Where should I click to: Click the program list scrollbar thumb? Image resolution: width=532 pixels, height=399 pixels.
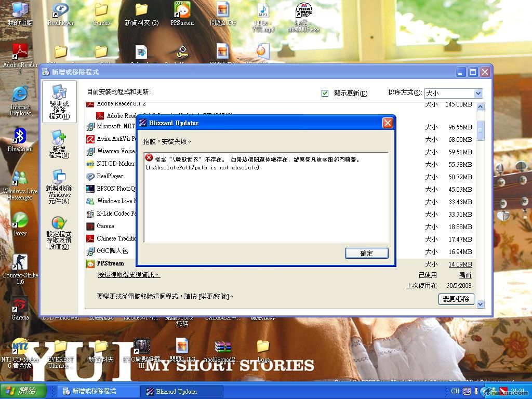(x=481, y=130)
